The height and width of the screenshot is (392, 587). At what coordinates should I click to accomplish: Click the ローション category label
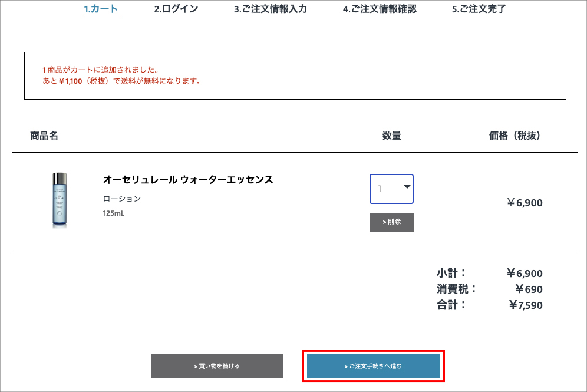coord(122,199)
